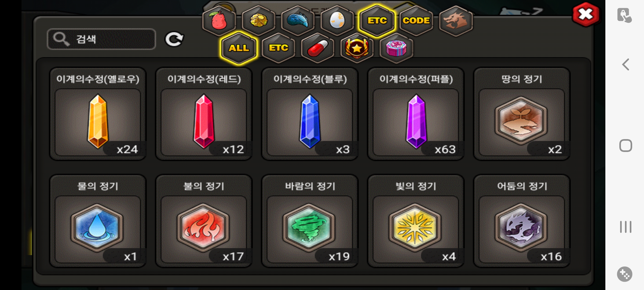This screenshot has height=290, width=644.
Task: Filter by pink gift box icon
Action: click(x=396, y=48)
